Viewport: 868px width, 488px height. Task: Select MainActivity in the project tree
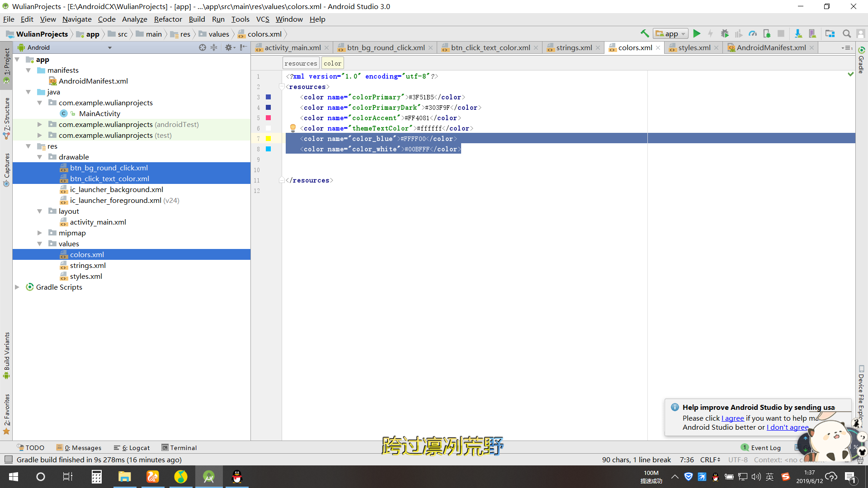pyautogui.click(x=99, y=113)
